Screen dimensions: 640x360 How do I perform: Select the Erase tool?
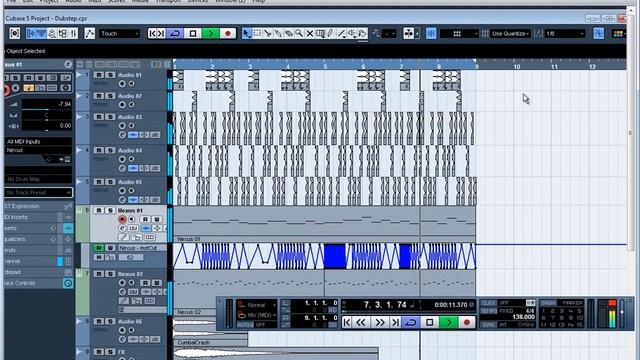pos(289,33)
